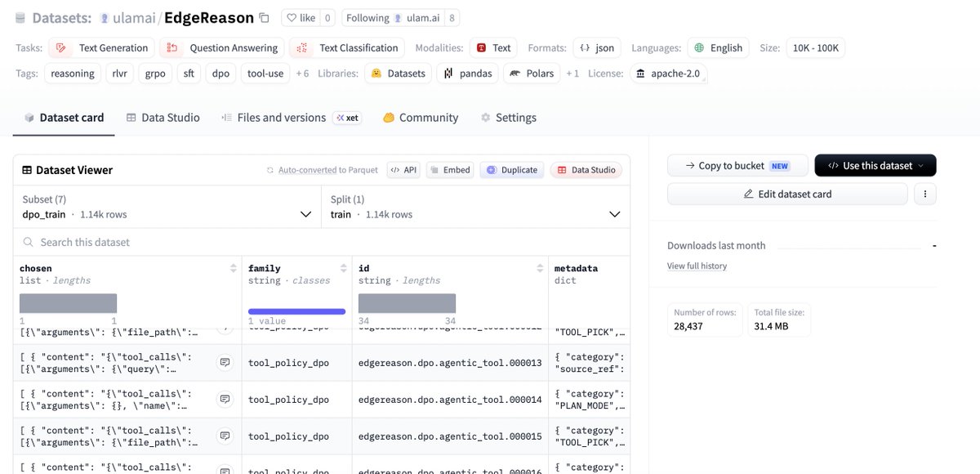Switch to the Dataset card tab
980x474 pixels.
click(64, 117)
